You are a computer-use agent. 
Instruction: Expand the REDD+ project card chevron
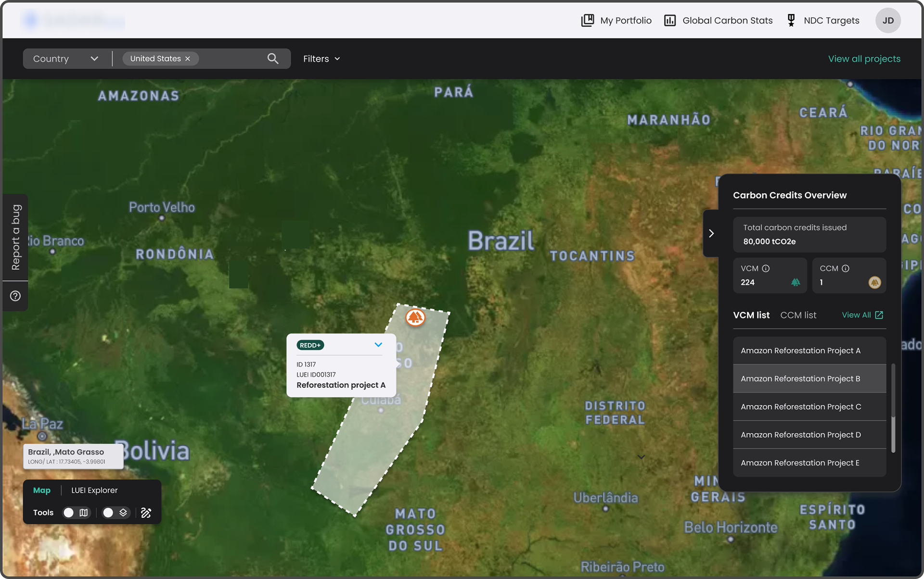[378, 345]
